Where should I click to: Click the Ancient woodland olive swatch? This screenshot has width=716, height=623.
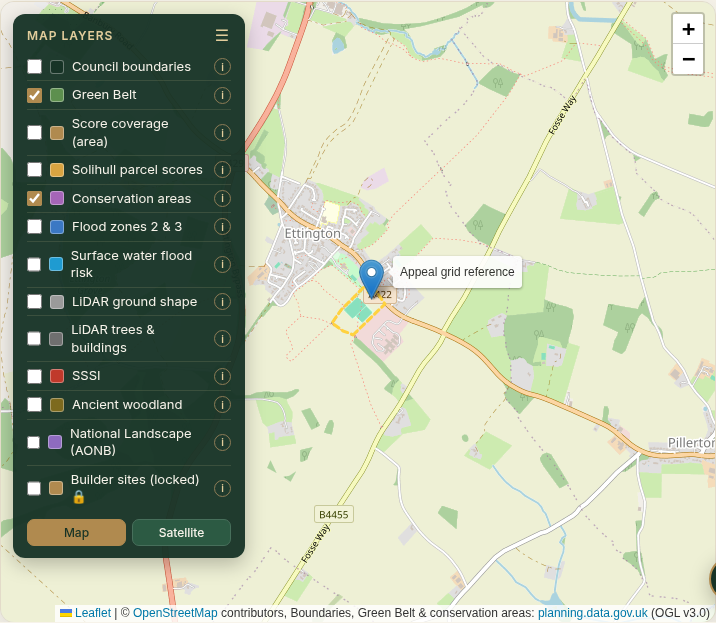point(57,404)
